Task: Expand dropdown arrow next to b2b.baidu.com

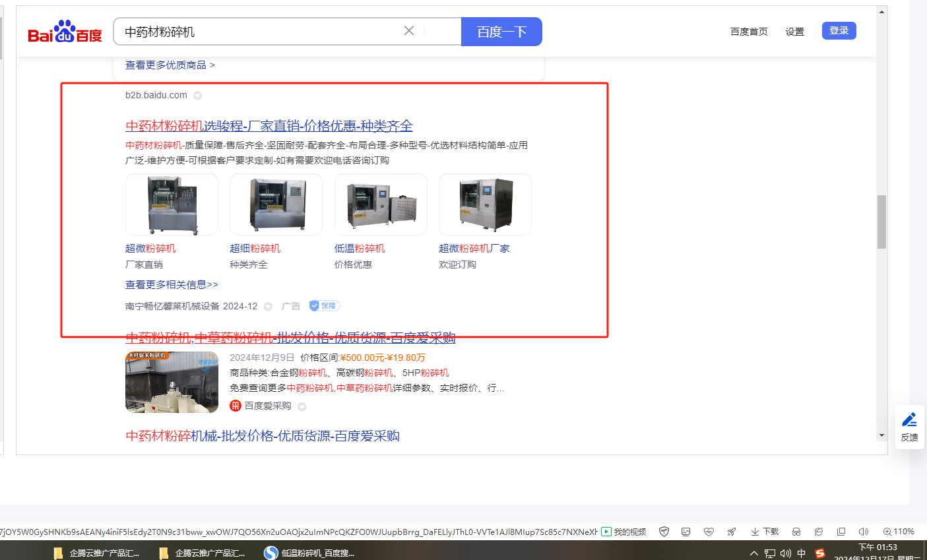Action: tap(197, 96)
